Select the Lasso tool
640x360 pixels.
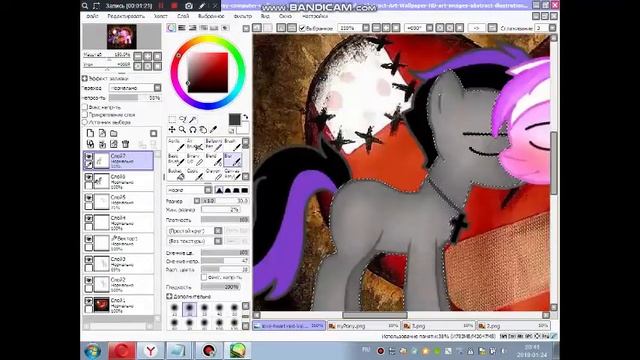pyautogui.click(x=182, y=119)
